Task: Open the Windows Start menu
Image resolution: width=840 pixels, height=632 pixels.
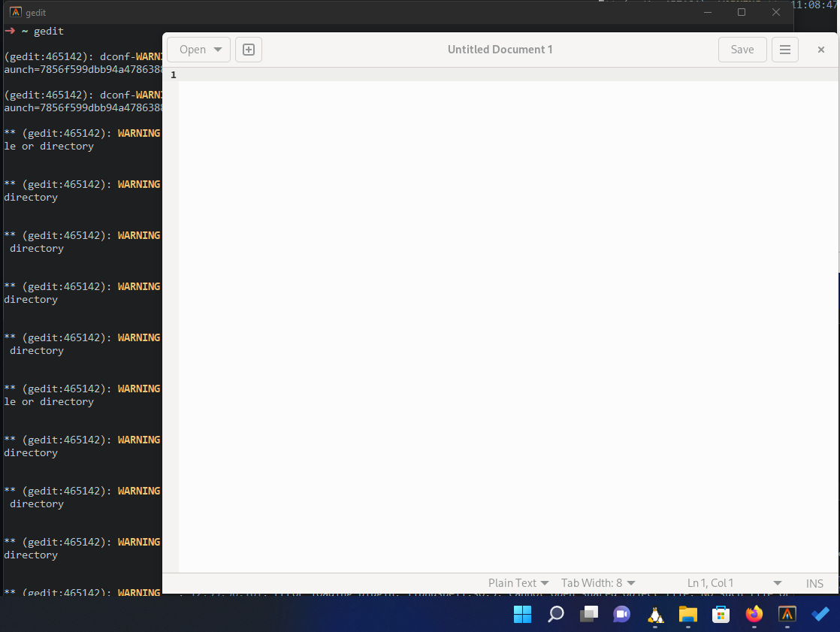Action: (522, 614)
